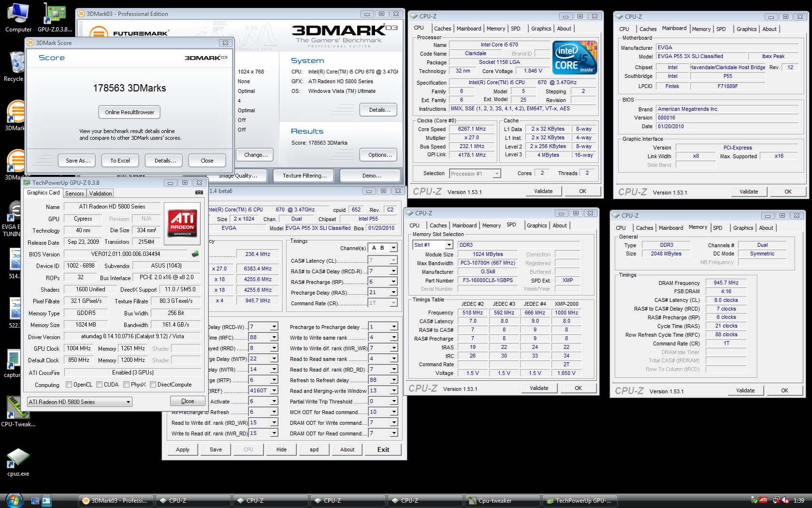Click the network tray icon

click(x=776, y=500)
